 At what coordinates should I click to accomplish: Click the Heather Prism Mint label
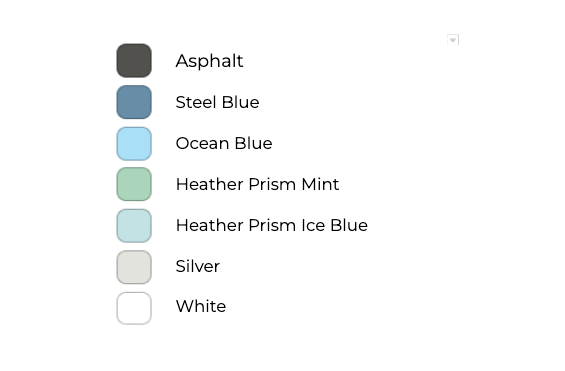coord(257,184)
